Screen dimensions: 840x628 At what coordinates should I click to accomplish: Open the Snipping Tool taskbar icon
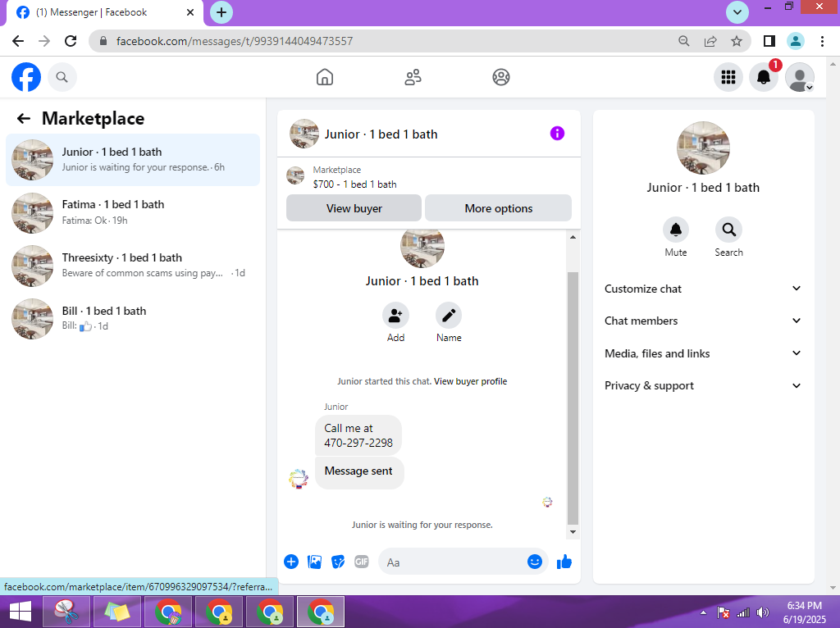click(66, 612)
